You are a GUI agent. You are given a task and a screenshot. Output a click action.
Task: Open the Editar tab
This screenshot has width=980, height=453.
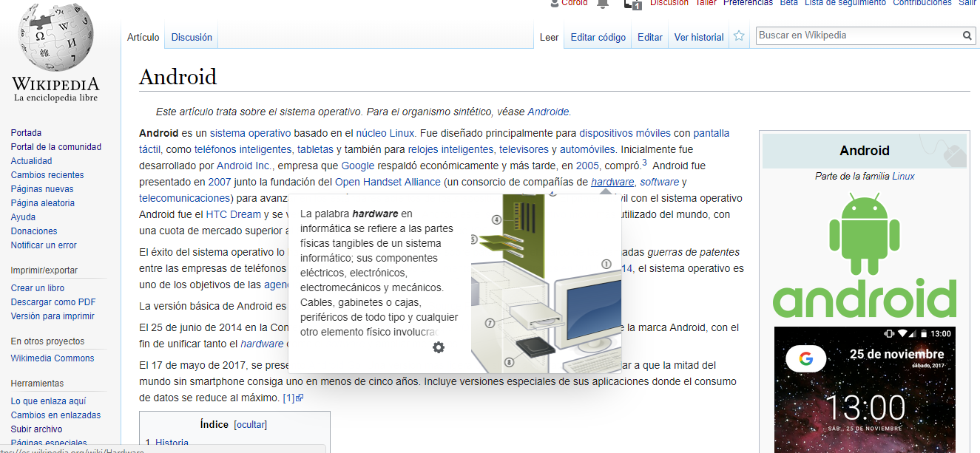(650, 37)
